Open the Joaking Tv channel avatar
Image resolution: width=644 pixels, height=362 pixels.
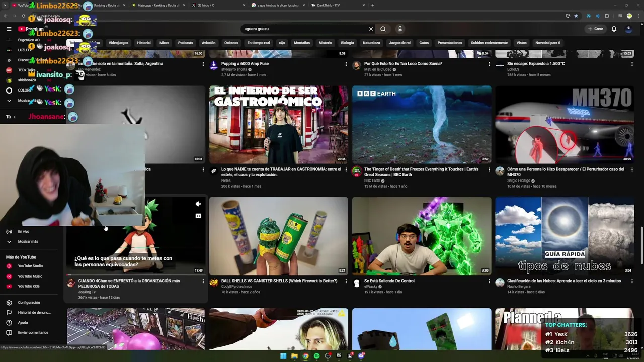pyautogui.click(x=71, y=283)
